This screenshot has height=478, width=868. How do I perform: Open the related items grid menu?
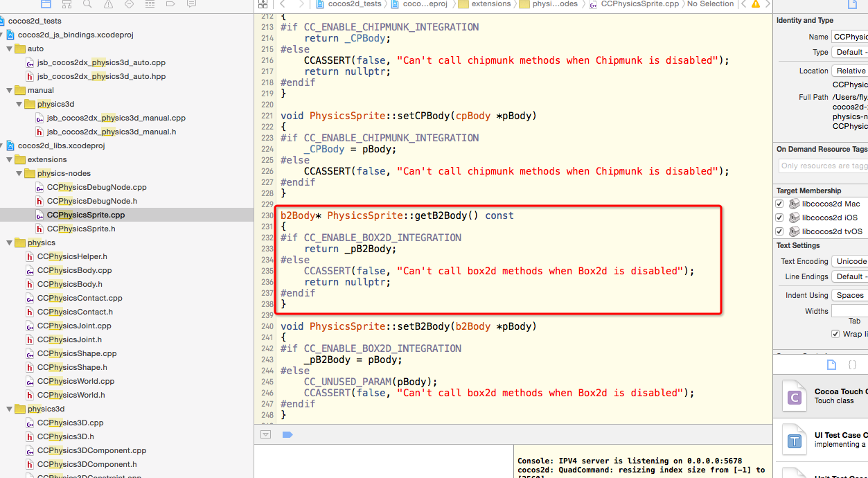(263, 3)
